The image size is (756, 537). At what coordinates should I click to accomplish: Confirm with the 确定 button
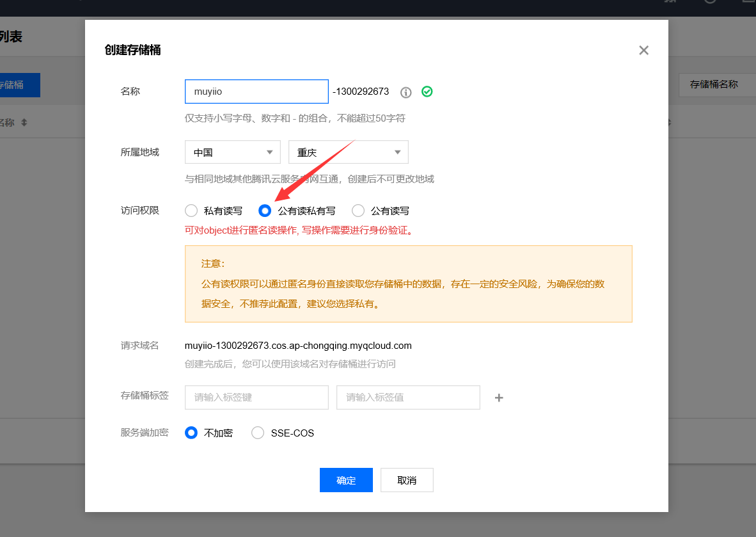click(x=346, y=480)
